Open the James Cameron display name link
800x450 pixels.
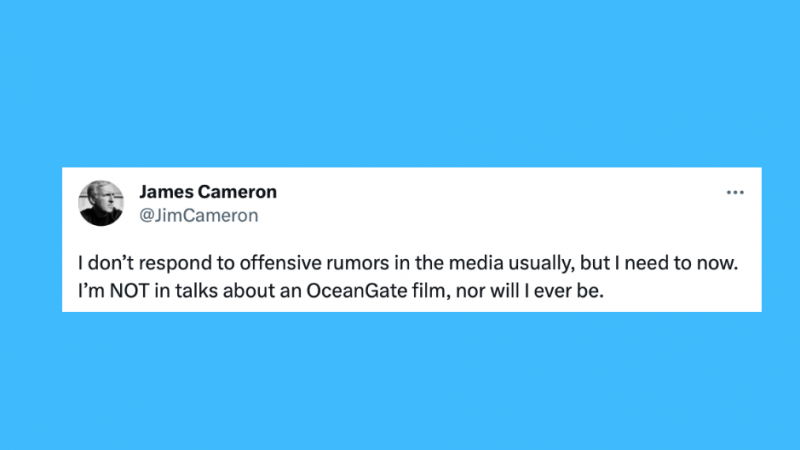[207, 192]
